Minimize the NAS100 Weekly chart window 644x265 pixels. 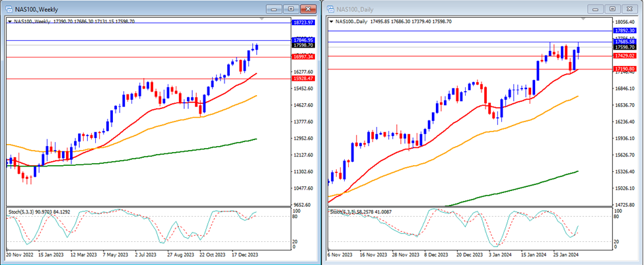(x=274, y=9)
